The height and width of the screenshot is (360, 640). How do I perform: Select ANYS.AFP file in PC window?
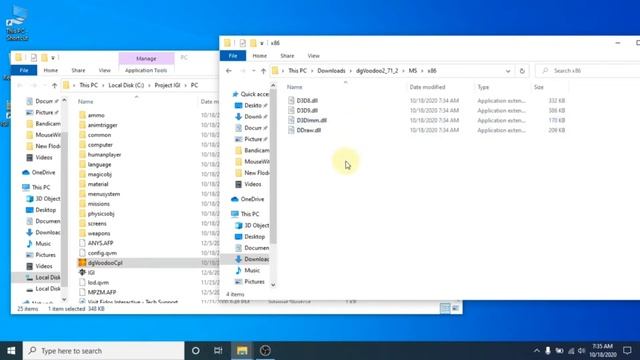[x=96, y=243]
